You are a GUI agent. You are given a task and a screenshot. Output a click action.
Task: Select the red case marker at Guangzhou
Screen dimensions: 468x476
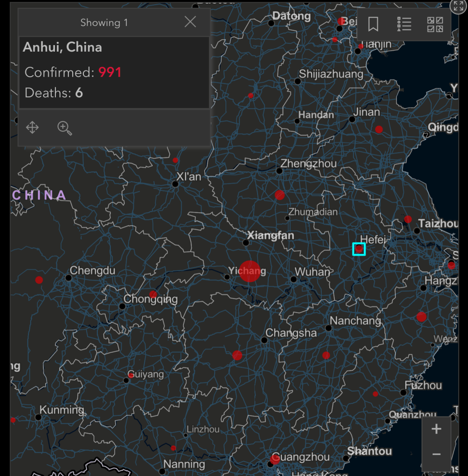tap(275, 460)
